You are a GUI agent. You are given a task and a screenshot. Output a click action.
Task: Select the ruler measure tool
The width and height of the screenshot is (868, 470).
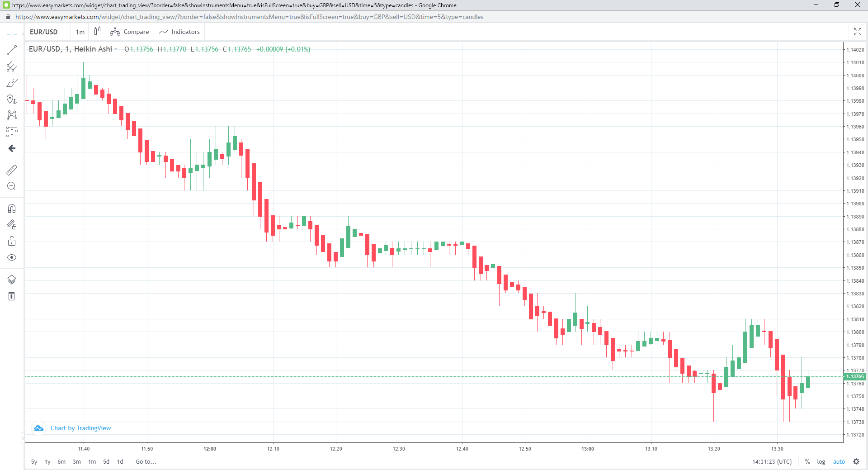[12, 170]
